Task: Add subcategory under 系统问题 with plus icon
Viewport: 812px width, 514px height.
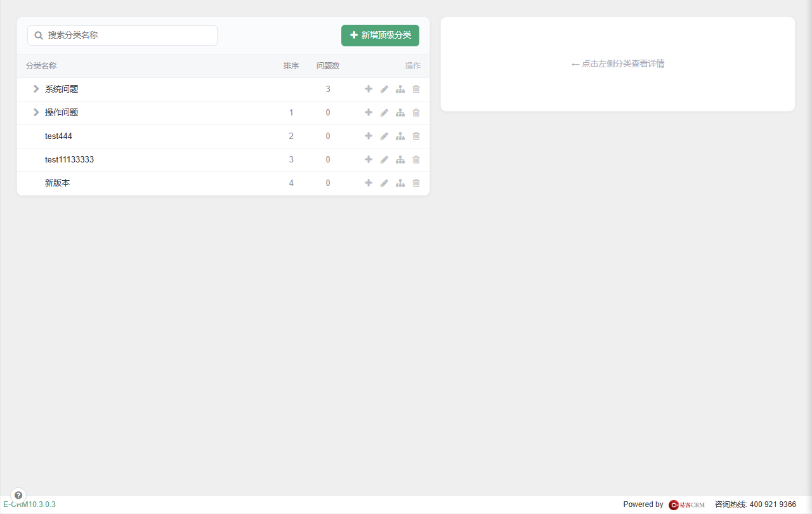Action: point(369,89)
